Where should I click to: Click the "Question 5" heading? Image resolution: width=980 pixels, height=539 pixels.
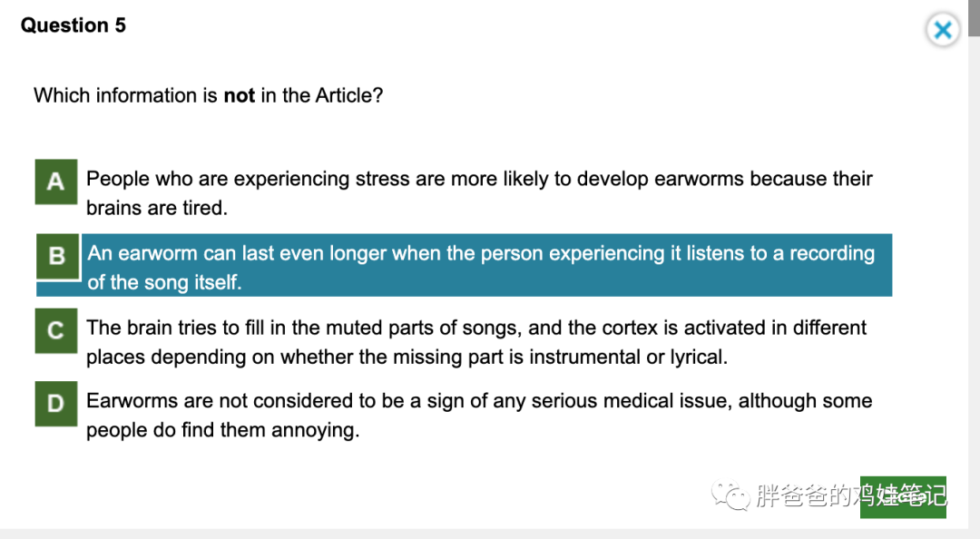(73, 25)
